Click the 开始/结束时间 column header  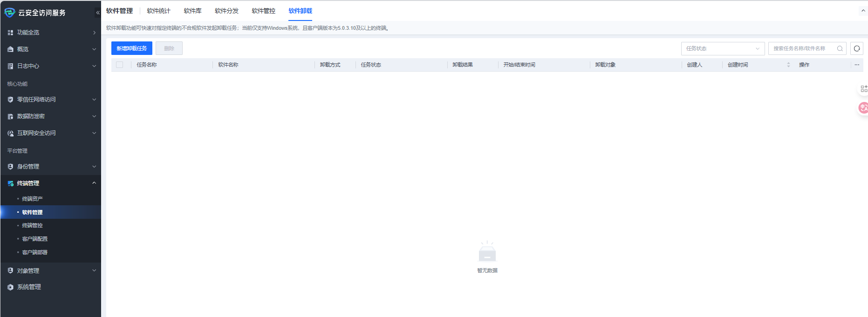click(519, 65)
